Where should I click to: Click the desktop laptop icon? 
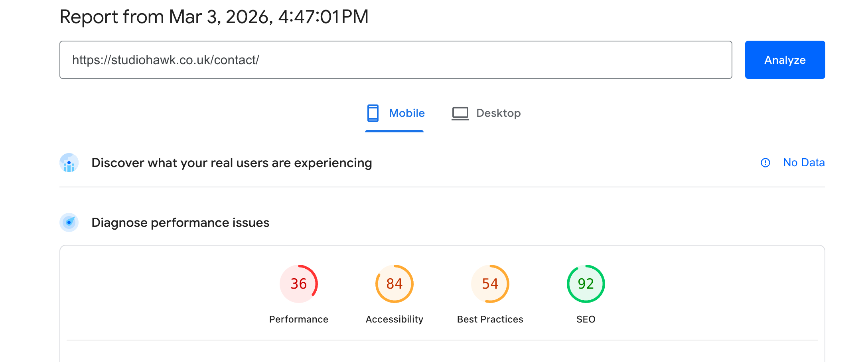(x=460, y=113)
